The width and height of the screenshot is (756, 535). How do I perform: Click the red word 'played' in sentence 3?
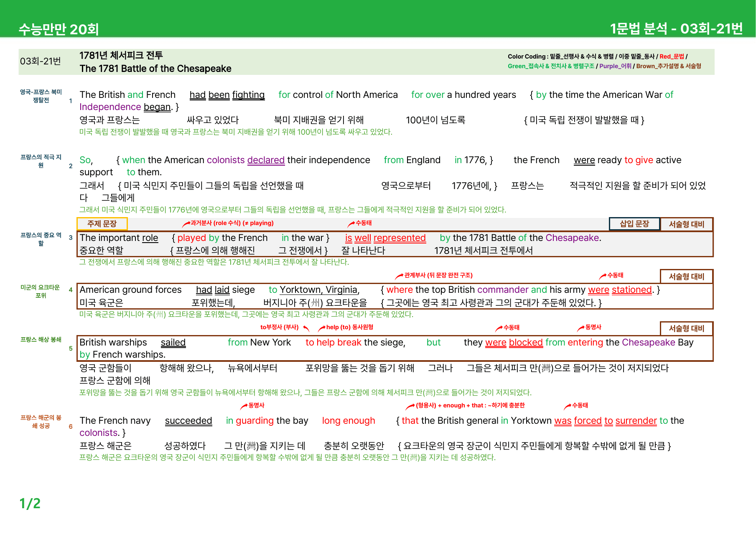click(x=192, y=238)
